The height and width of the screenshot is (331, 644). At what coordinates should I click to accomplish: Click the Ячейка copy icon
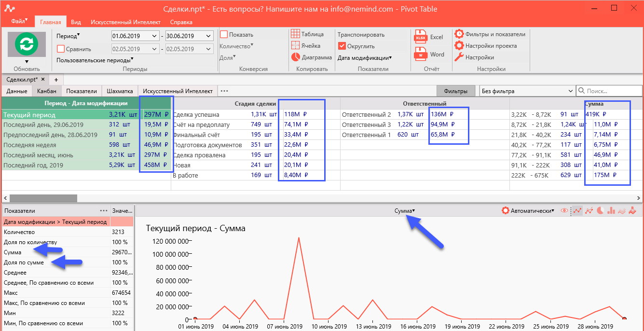pyautogui.click(x=295, y=46)
